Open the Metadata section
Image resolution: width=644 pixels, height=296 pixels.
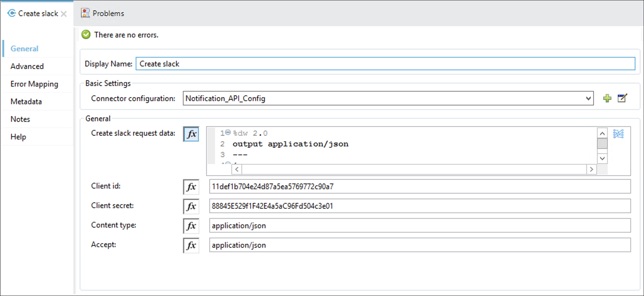pyautogui.click(x=26, y=101)
